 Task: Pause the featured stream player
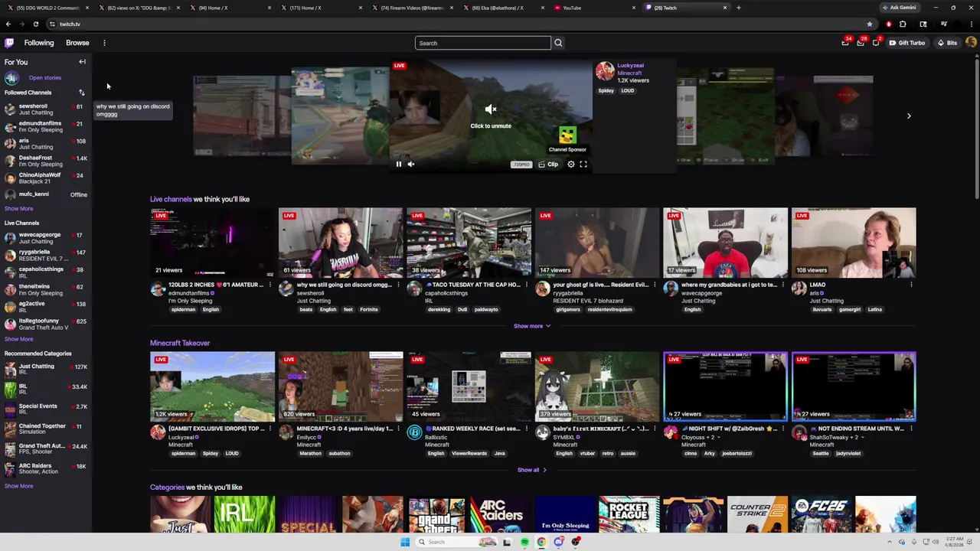[x=398, y=164]
